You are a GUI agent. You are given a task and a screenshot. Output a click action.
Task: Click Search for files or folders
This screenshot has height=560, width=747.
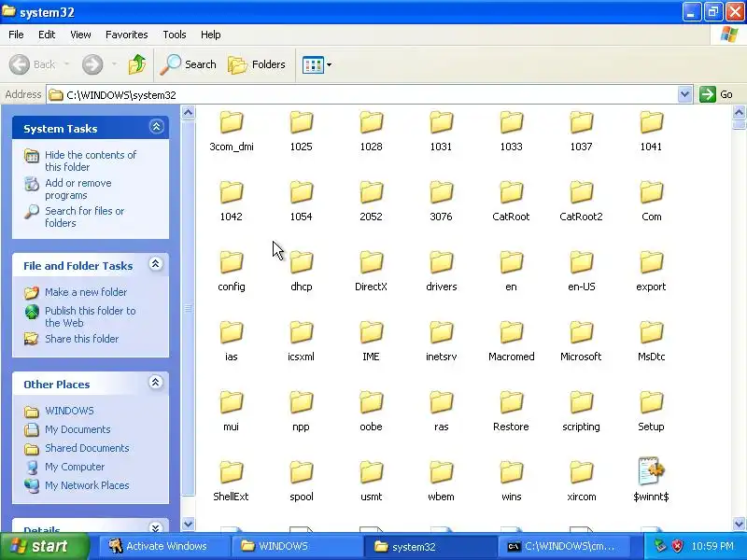(x=84, y=217)
